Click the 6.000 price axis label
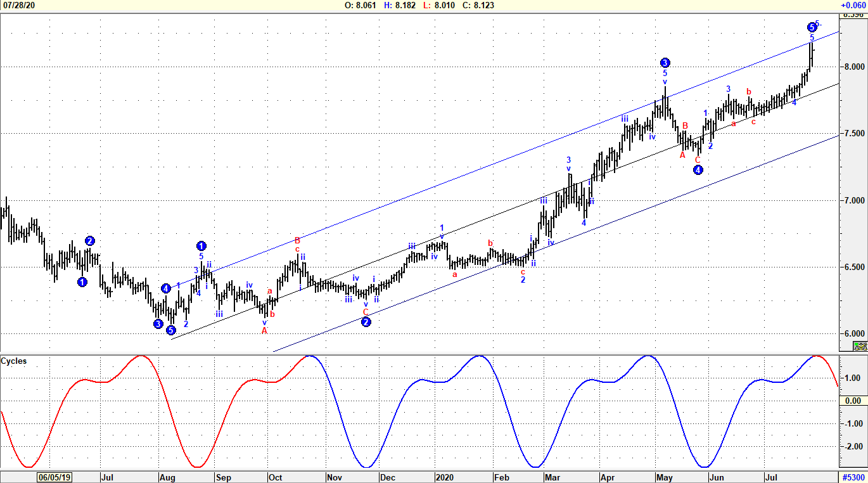Screen dimensions: 868x483 click(855, 334)
